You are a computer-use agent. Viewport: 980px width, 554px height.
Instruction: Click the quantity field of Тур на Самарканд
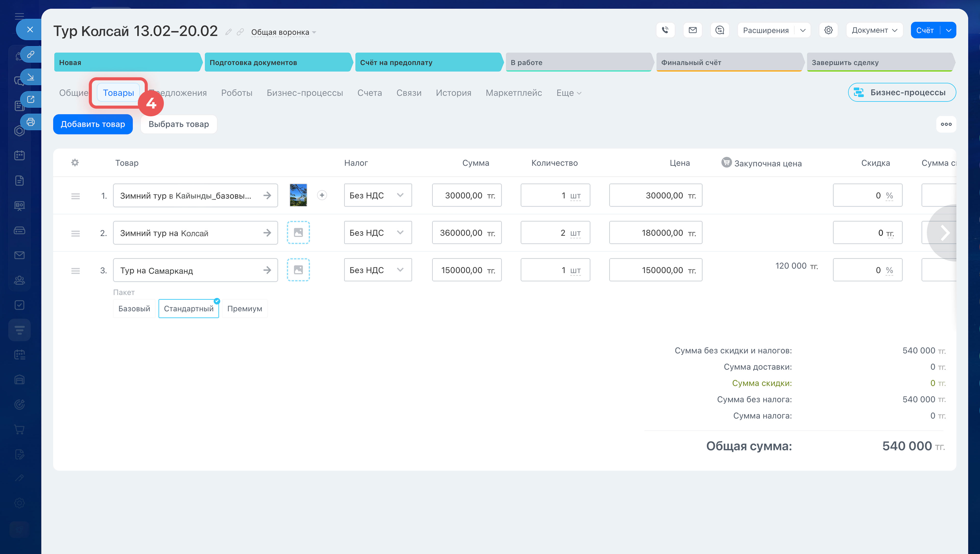tap(548, 270)
